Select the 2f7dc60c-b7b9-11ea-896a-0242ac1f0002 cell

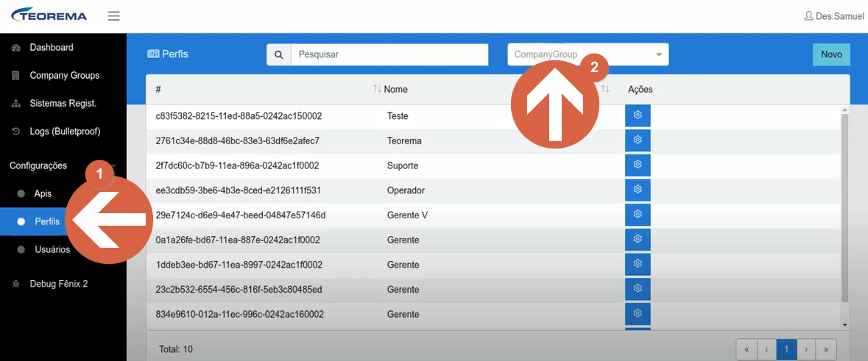(x=238, y=166)
